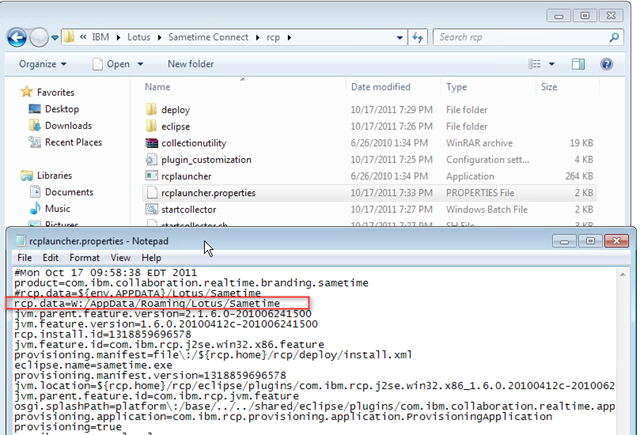Image resolution: width=640 pixels, height=435 pixels.
Task: Open Notepad's Help menu
Action: [151, 258]
